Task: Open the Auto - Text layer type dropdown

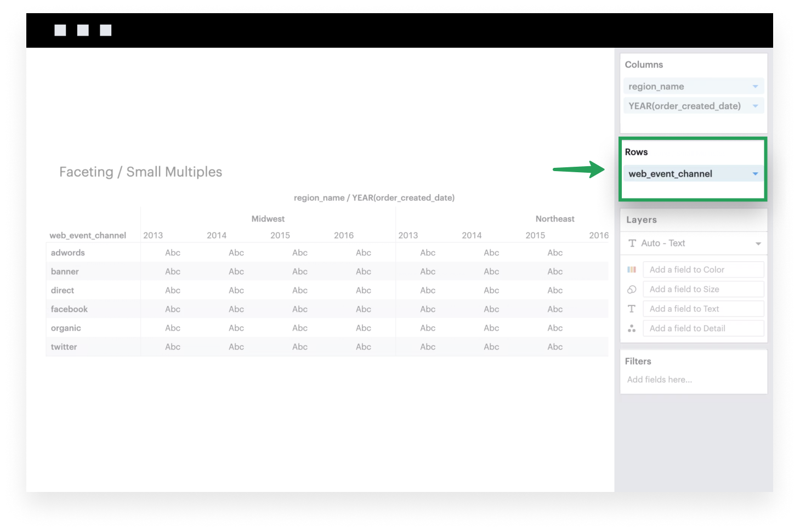Action: 759,243
